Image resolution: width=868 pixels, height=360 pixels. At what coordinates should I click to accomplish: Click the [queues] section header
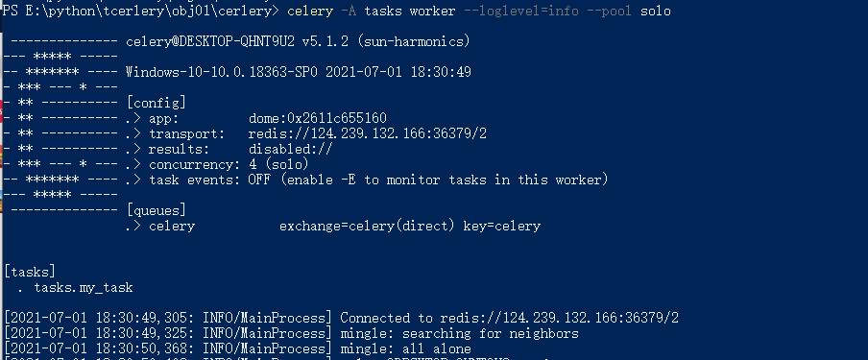tap(157, 210)
